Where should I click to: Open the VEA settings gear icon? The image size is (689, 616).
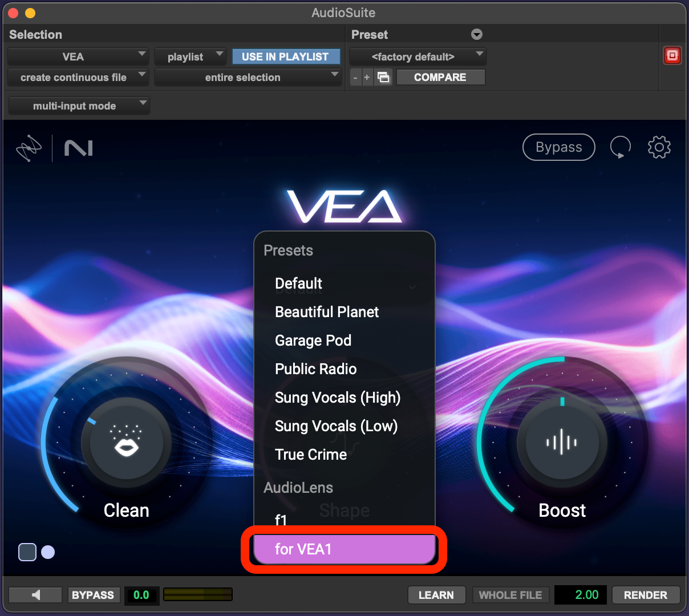point(659,147)
